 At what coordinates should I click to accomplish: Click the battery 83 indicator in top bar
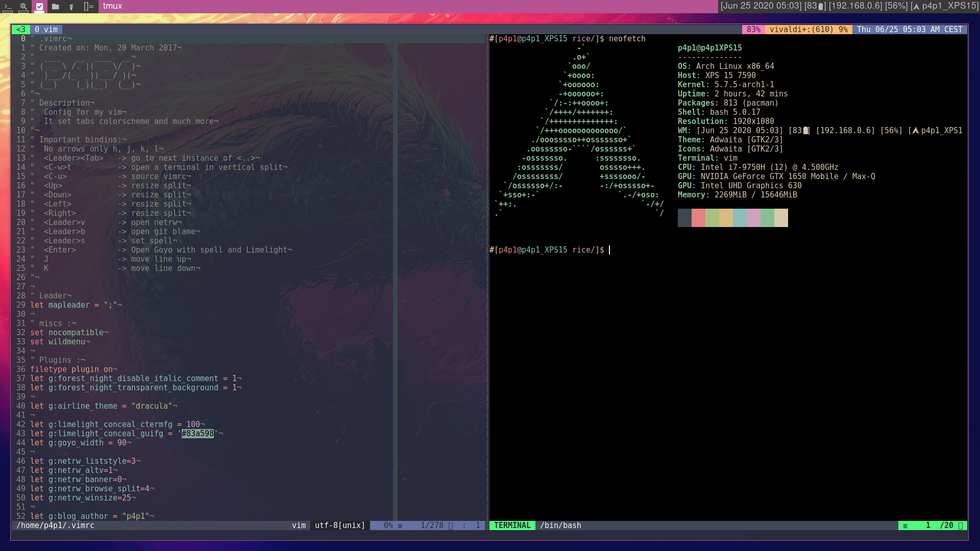pos(815,6)
